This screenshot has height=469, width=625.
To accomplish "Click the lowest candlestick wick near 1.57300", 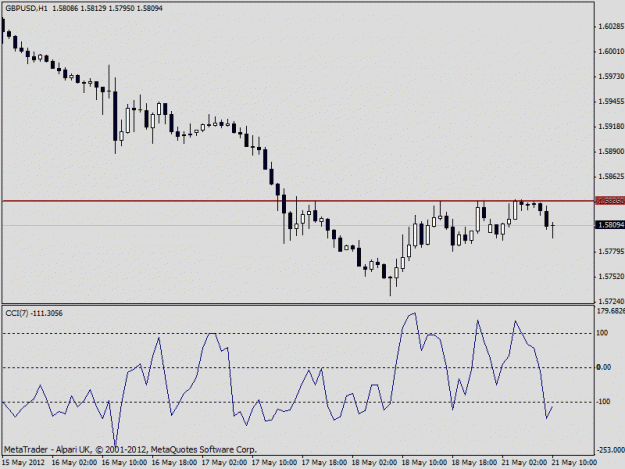I will pyautogui.click(x=390, y=287).
